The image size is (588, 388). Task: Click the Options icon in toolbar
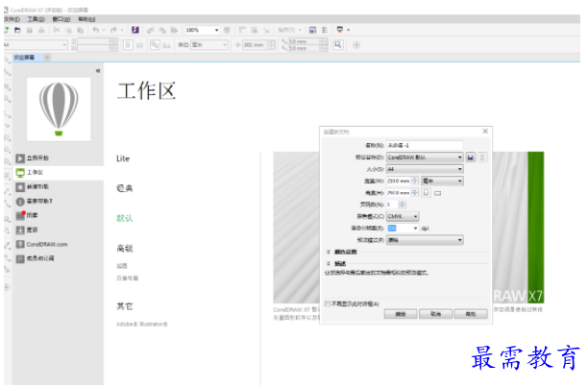[325, 30]
